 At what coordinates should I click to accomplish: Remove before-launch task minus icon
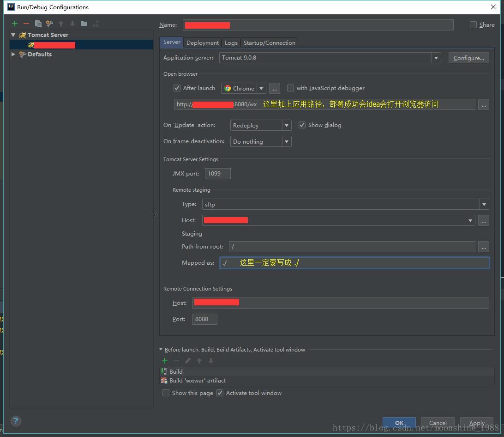[176, 361]
